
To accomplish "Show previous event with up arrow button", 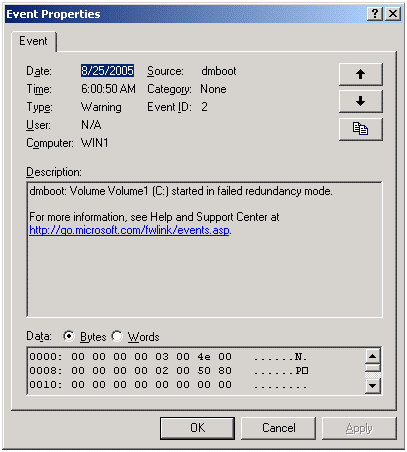I will point(360,74).
